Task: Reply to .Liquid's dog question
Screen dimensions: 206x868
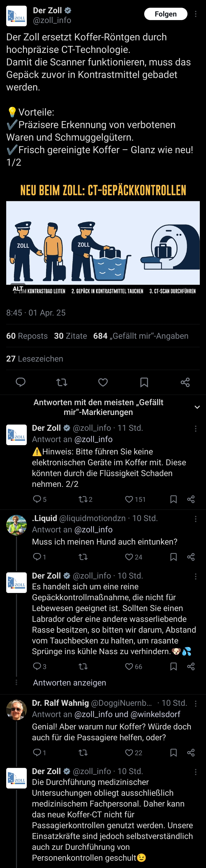Action: 37,557
